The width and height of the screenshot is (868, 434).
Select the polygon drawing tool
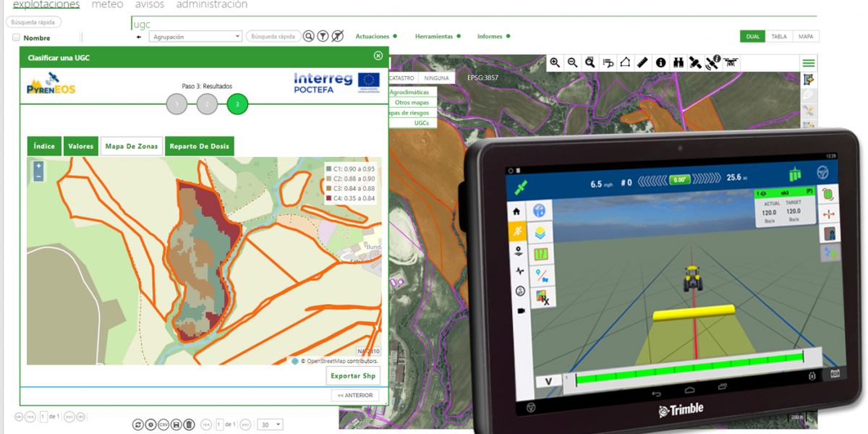(x=626, y=63)
